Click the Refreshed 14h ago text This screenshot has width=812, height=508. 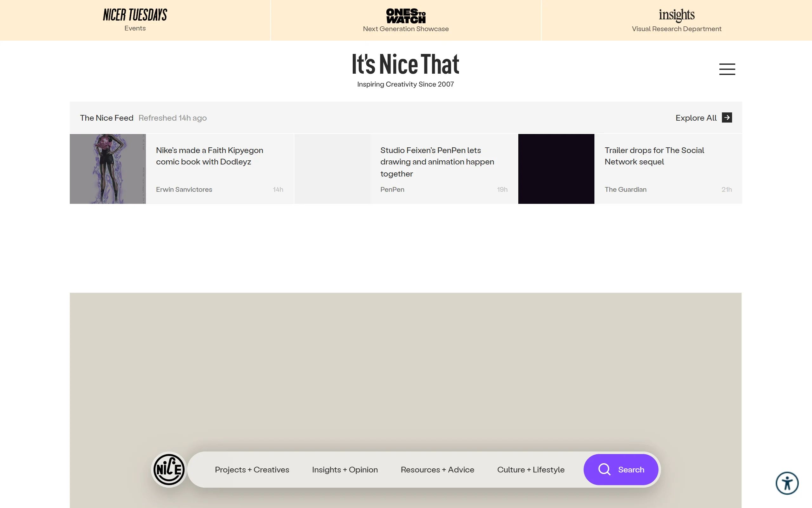pos(173,118)
